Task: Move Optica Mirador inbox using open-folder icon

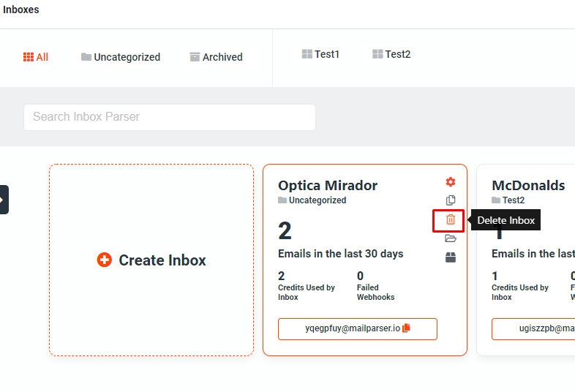Action: (x=451, y=238)
